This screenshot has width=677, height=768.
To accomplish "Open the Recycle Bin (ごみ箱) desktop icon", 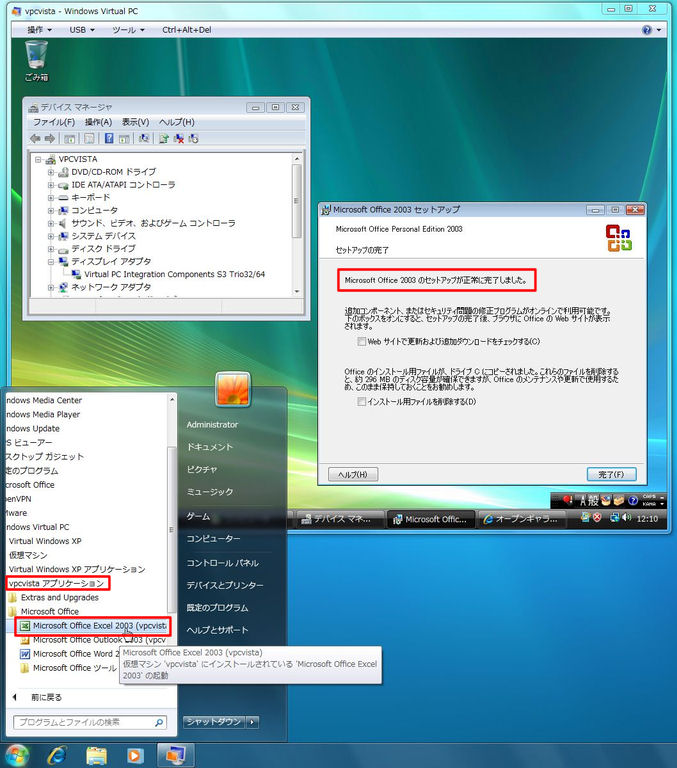I will (36, 61).
